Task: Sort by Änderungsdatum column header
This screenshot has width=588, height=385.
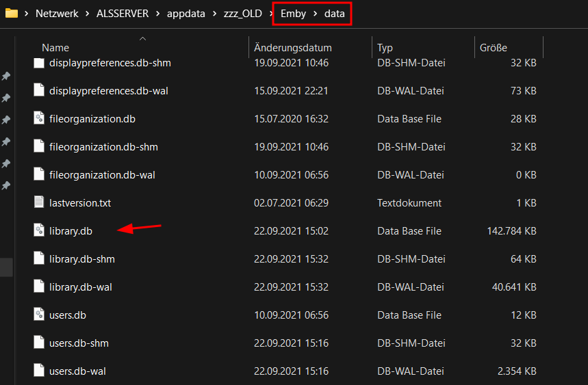Action: (x=293, y=48)
